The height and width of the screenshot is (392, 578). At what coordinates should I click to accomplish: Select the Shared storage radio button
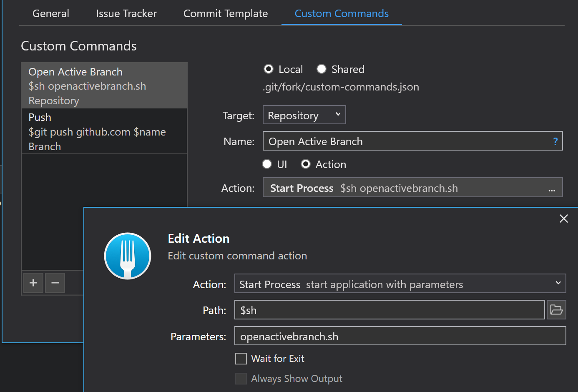click(x=322, y=69)
